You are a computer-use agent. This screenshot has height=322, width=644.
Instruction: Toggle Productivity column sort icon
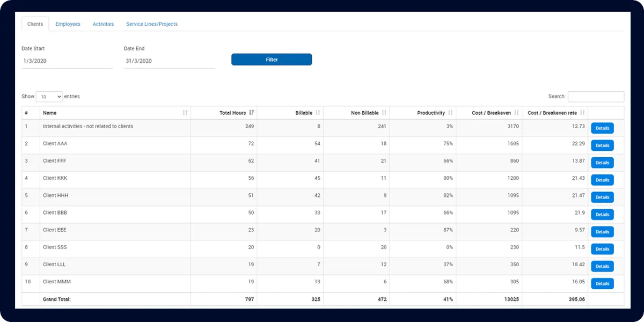click(x=450, y=113)
